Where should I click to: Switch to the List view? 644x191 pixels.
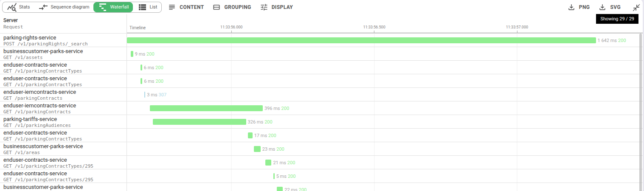[x=148, y=7]
